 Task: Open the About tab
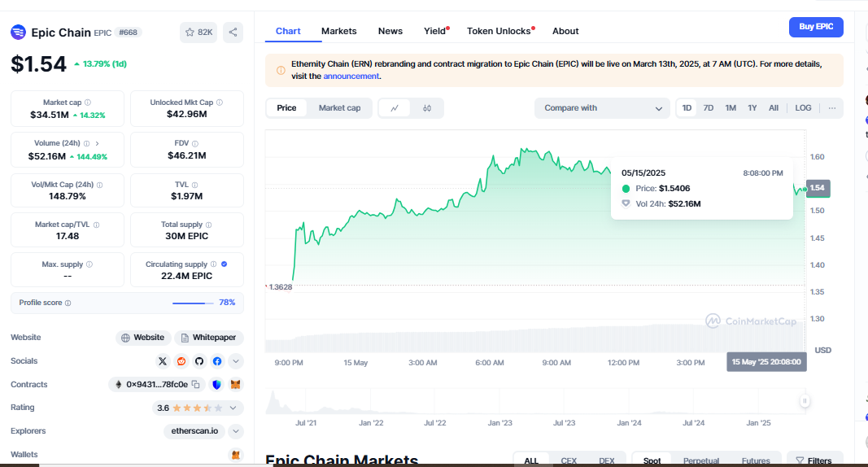click(565, 31)
